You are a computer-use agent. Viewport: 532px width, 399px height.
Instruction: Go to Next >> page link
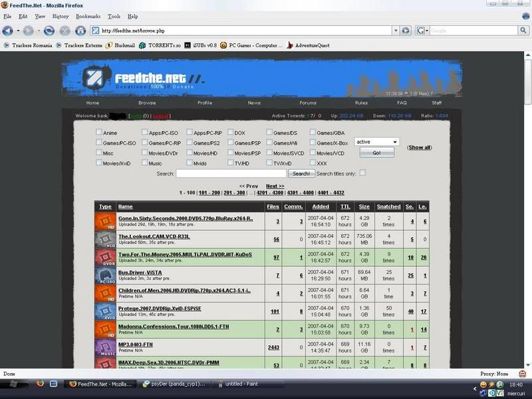pyautogui.click(x=275, y=186)
